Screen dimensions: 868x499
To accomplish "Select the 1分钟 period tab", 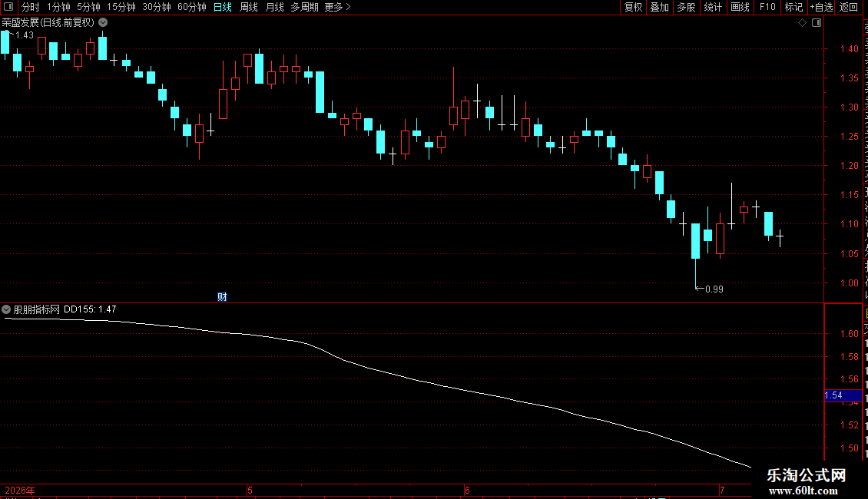I will coord(58,7).
